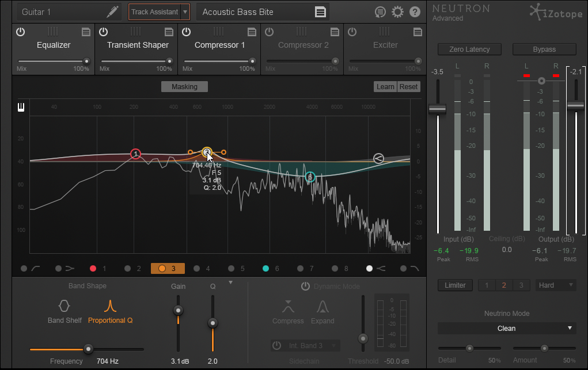Click the Reset button
This screenshot has width=588, height=370.
pos(408,86)
